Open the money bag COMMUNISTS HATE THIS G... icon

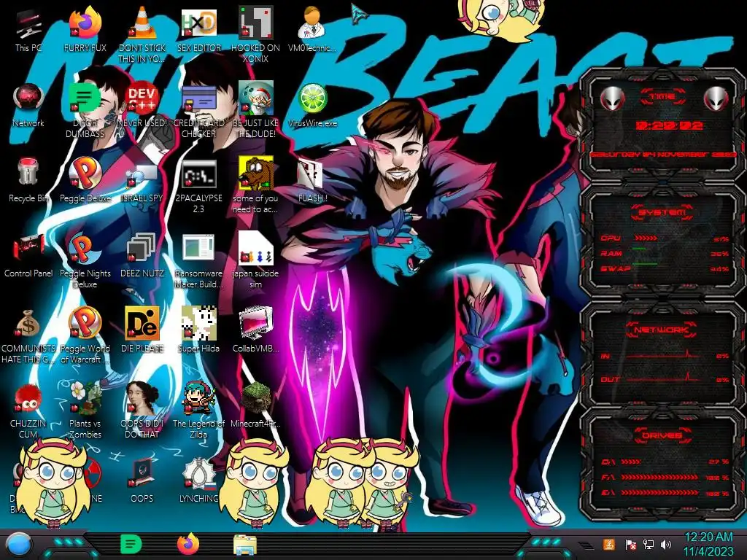pyautogui.click(x=28, y=335)
